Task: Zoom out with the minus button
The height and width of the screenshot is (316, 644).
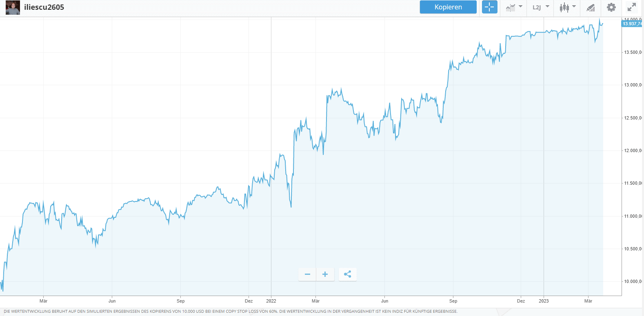Action: pos(307,274)
